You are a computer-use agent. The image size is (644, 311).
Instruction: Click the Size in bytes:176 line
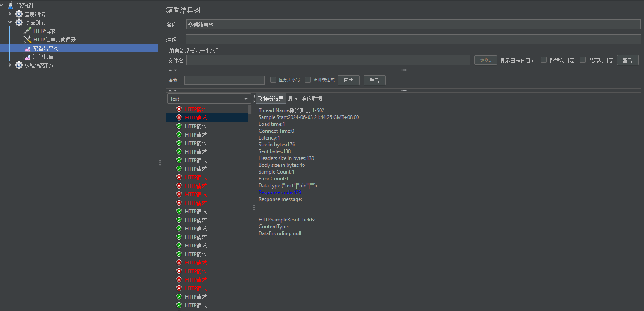click(x=277, y=145)
